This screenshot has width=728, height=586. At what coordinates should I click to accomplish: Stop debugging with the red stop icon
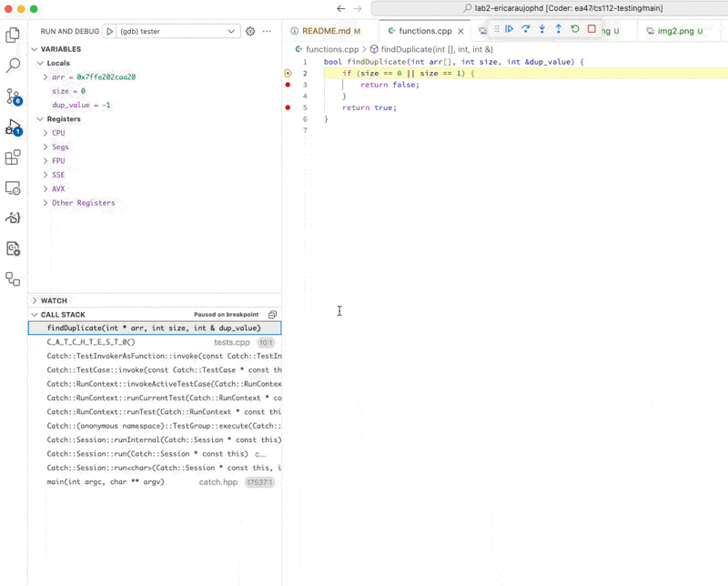click(591, 28)
